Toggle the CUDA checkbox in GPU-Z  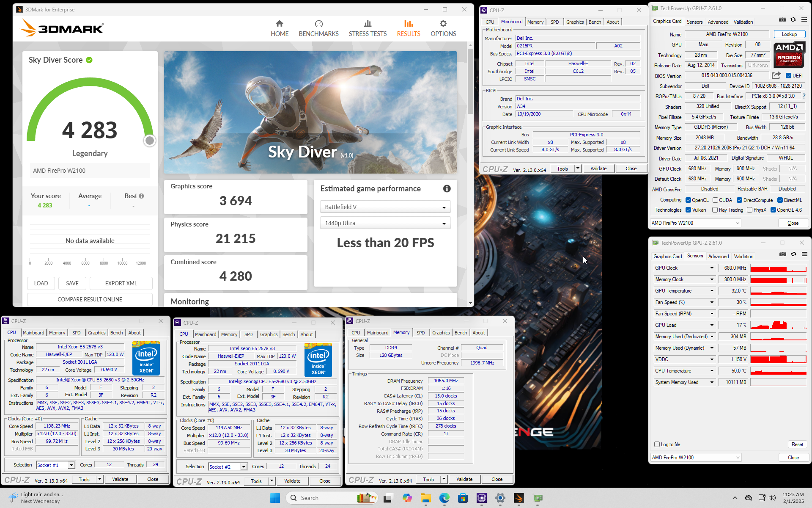[715, 200]
